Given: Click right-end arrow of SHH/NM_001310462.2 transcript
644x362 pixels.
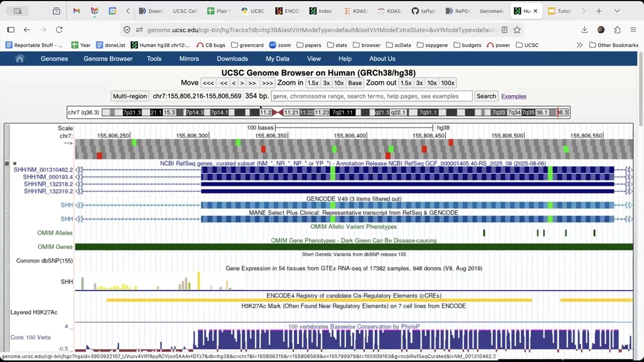Looking at the screenshot, I should coord(629,170).
